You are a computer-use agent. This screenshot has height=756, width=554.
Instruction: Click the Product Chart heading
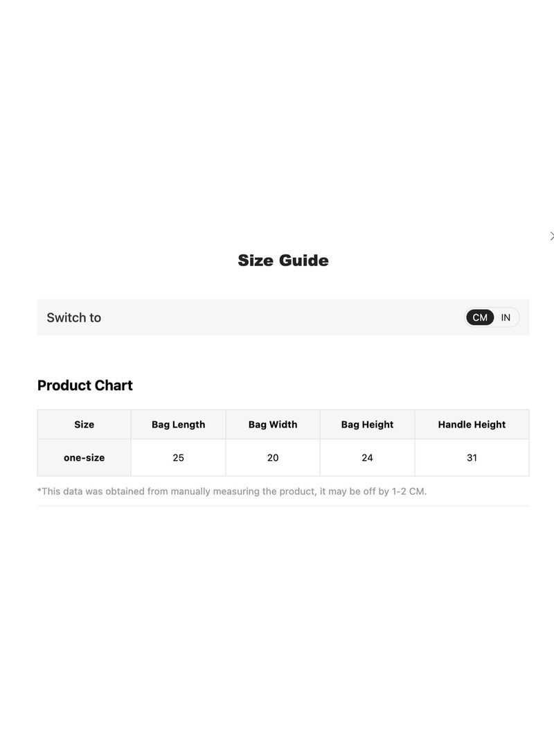tap(84, 385)
